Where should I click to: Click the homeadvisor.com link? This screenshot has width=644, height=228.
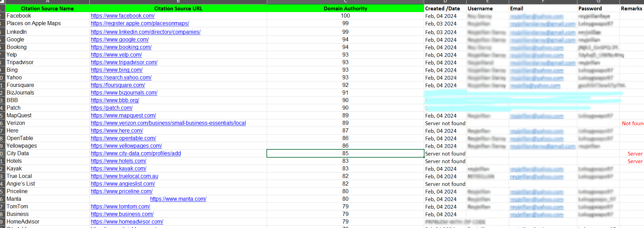pyautogui.click(x=127, y=222)
